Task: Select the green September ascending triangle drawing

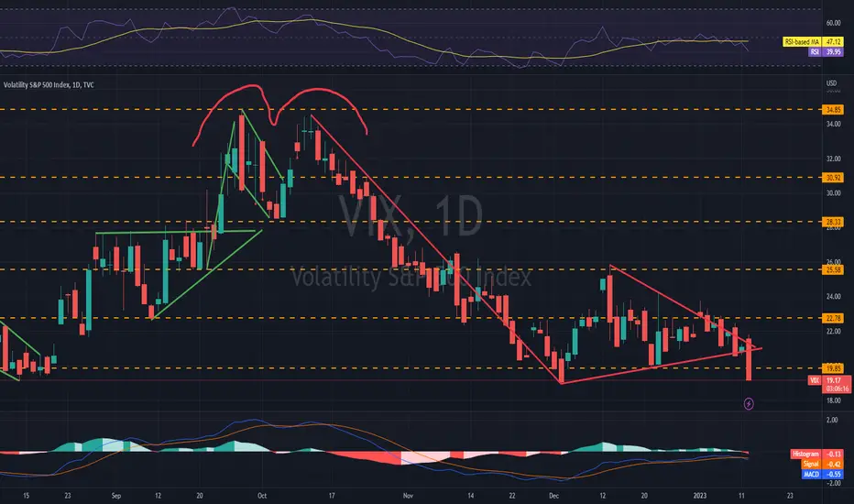Action: (179, 275)
